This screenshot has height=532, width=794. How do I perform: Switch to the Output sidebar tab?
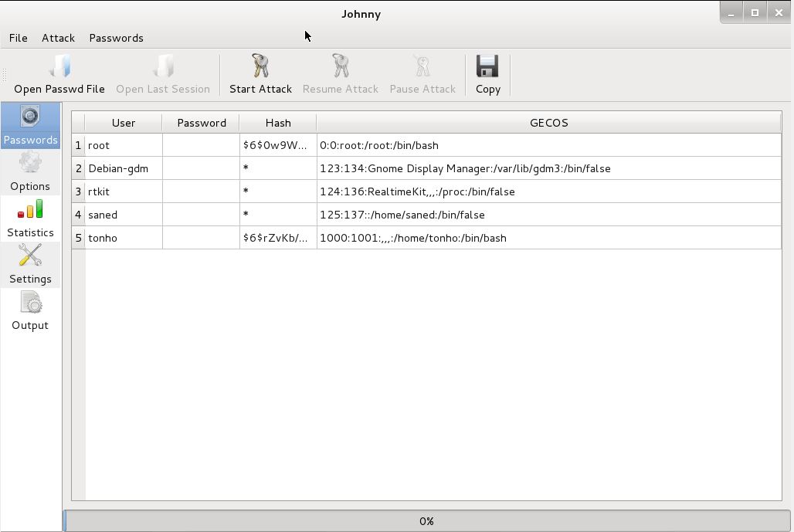pos(30,311)
